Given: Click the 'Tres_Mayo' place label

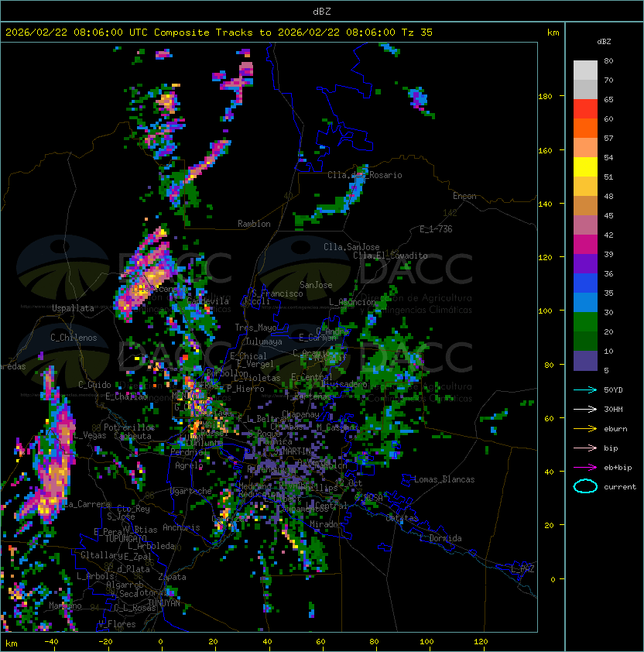Looking at the screenshot, I should (x=255, y=328).
